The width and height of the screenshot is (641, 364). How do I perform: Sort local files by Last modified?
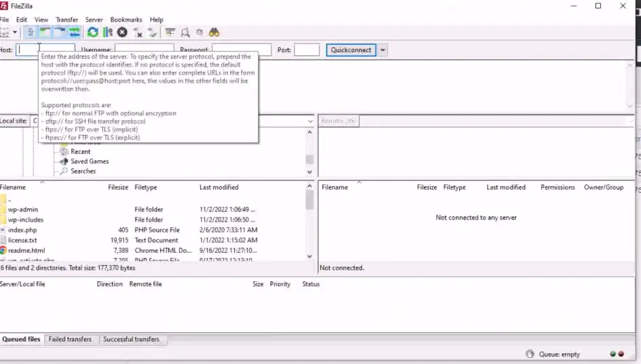pyautogui.click(x=218, y=187)
